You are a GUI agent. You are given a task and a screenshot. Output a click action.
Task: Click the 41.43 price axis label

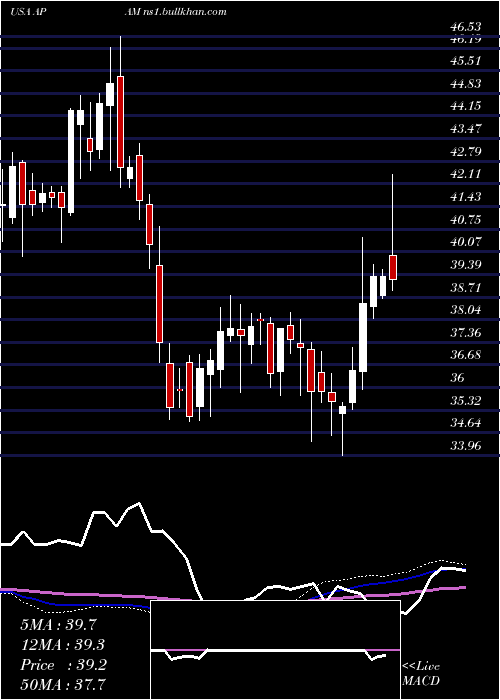coord(466,196)
